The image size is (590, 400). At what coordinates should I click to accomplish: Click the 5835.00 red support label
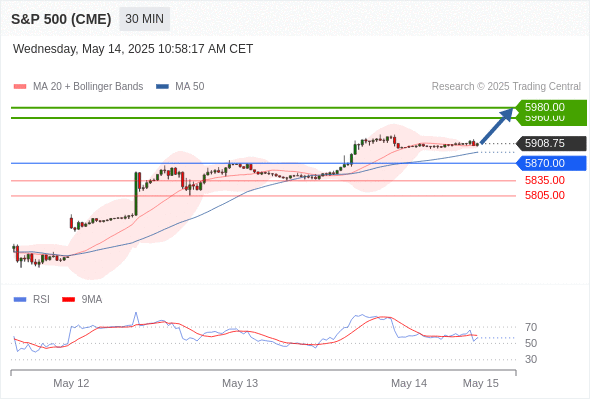545,180
